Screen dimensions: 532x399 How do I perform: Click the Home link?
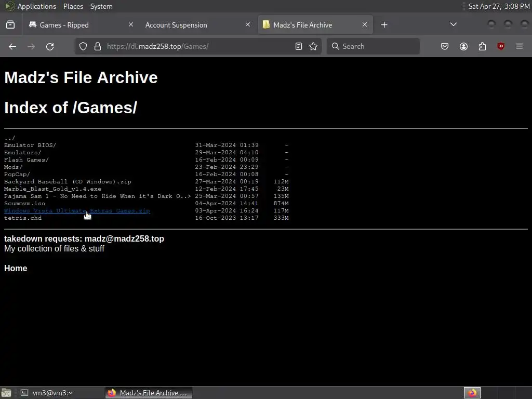[x=16, y=269]
